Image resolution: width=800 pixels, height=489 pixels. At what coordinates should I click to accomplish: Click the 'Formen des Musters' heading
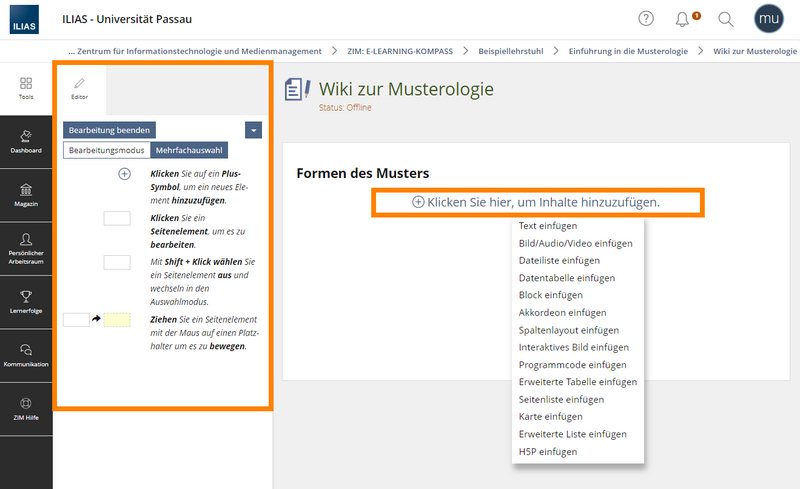[363, 174]
